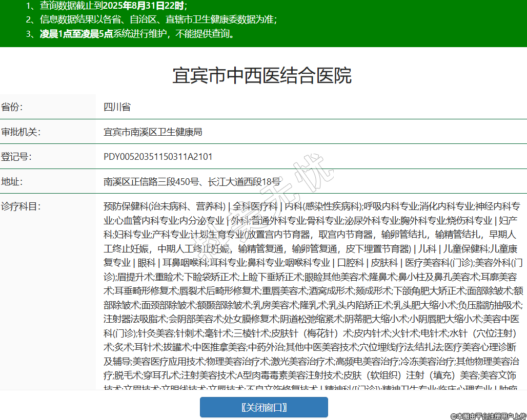Click the bold date 2025年8月31日22时

click(x=143, y=6)
